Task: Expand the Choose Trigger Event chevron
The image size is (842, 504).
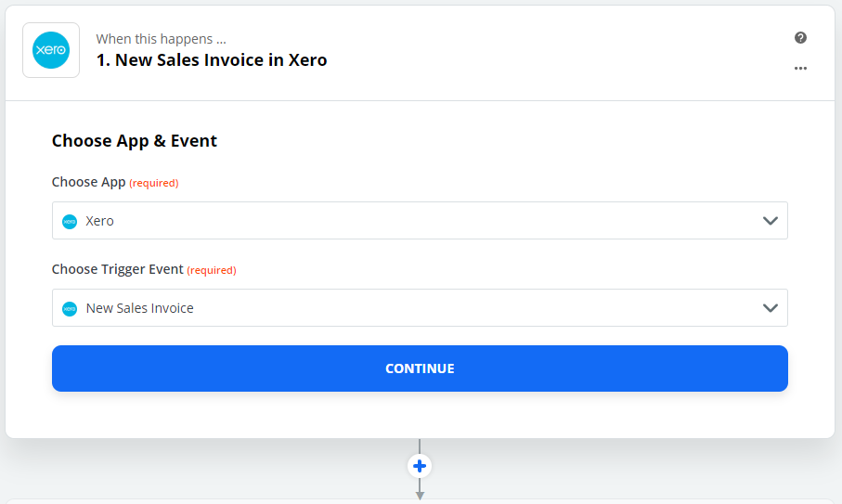Action: coord(770,308)
